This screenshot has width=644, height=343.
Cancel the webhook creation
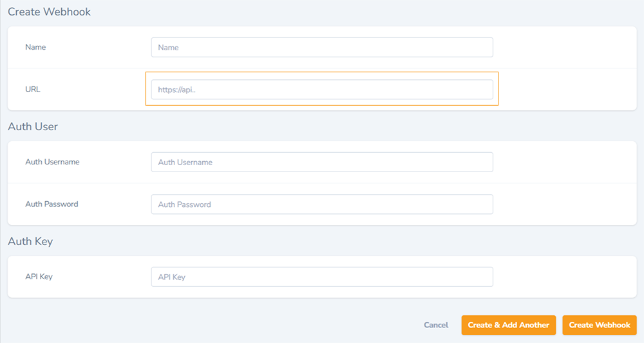click(436, 325)
